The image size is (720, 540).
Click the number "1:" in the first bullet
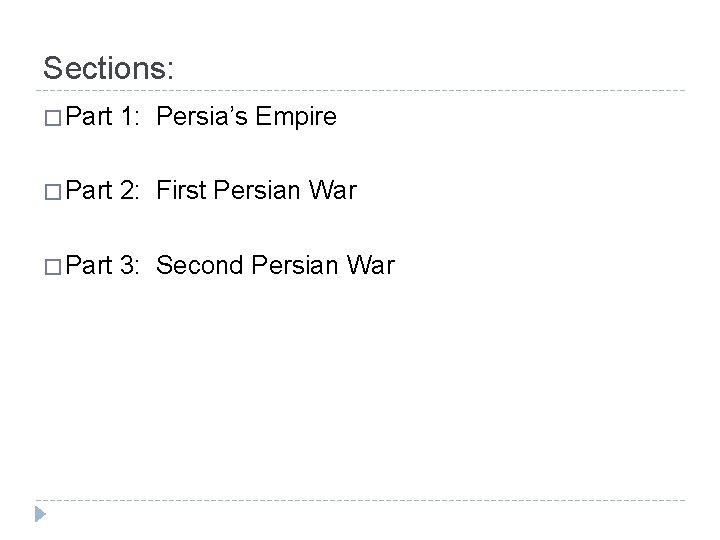pos(129,119)
